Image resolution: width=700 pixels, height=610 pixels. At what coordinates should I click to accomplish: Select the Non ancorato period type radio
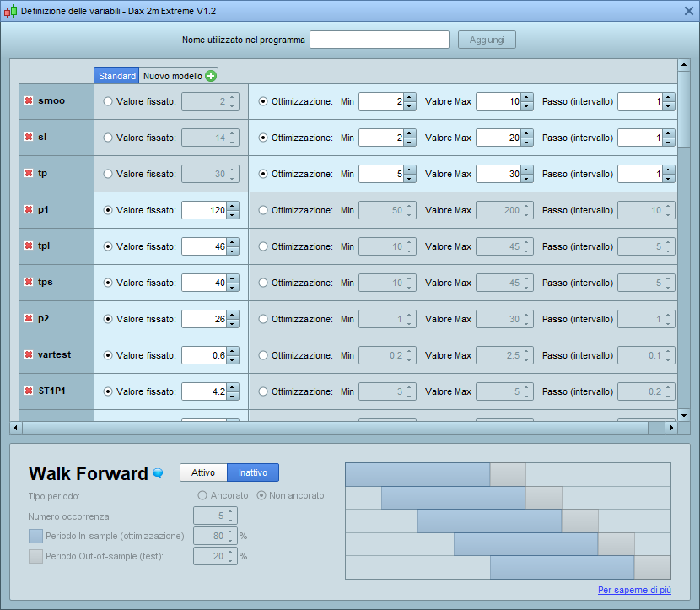pyautogui.click(x=261, y=495)
